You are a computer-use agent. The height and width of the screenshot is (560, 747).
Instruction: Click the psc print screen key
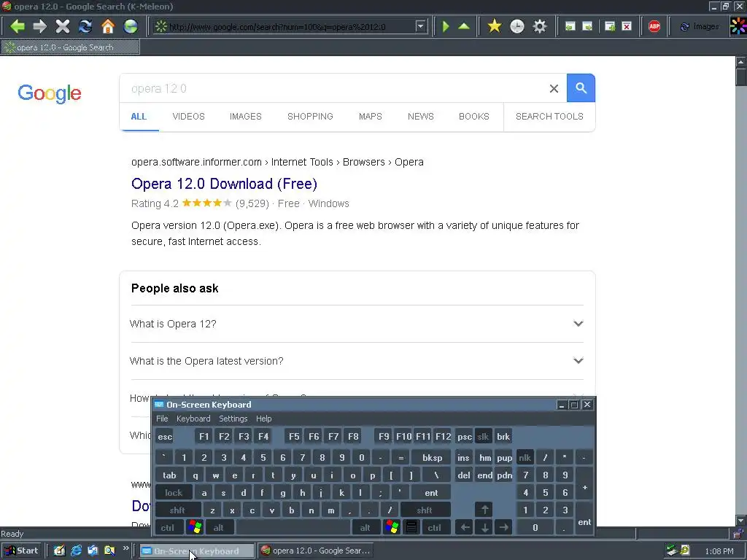click(x=464, y=437)
